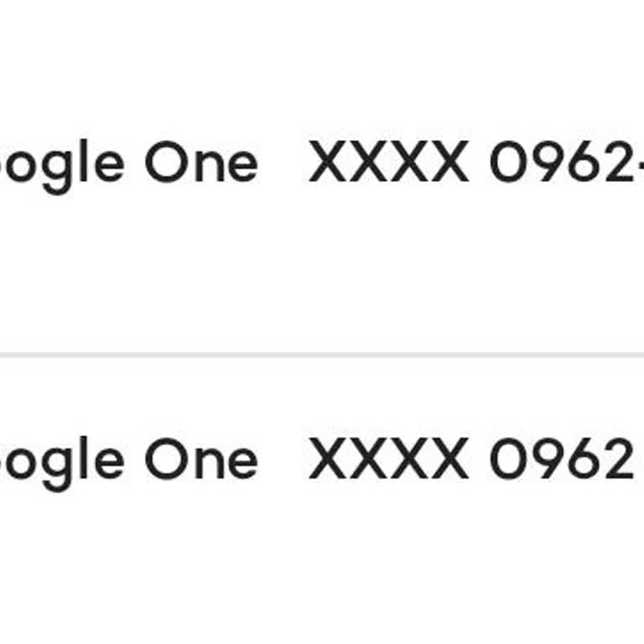This screenshot has width=644, height=644.
Task: Click the blank space just below the divider line
Action: (x=322, y=394)
